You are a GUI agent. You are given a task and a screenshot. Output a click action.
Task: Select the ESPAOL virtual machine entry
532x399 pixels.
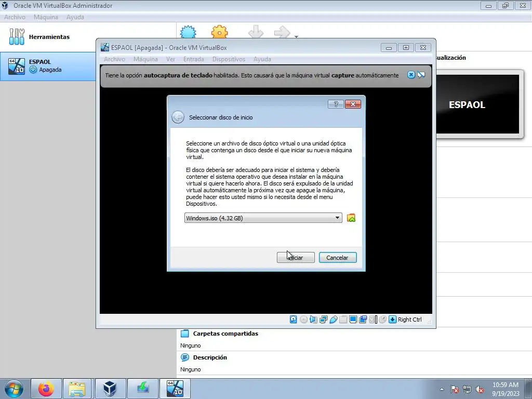[x=48, y=66]
